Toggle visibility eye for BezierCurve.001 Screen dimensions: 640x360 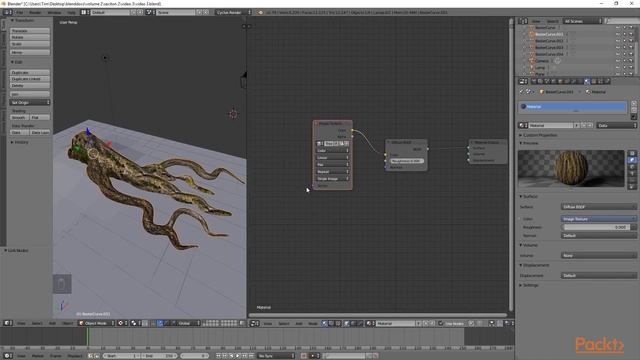(618, 34)
